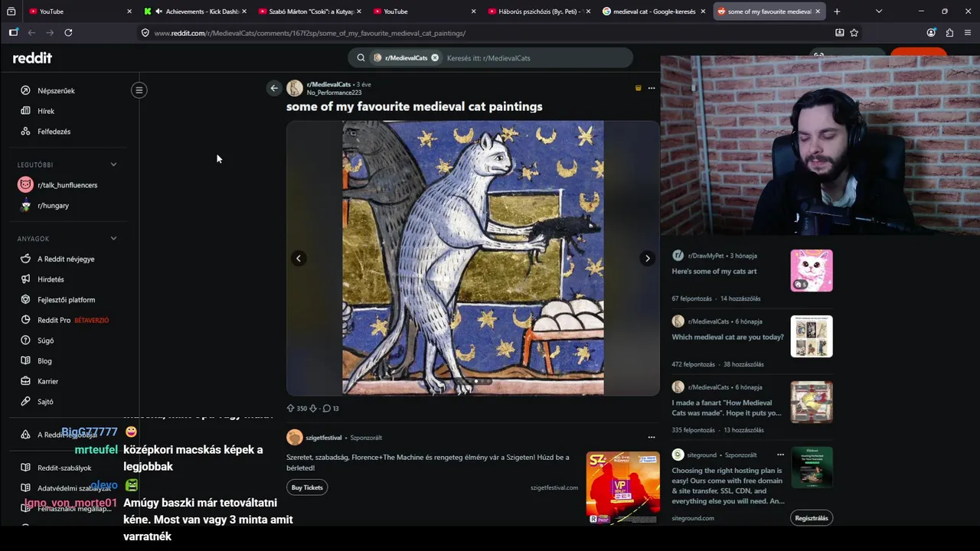
Task: Go back with the post back arrow
Action: pyautogui.click(x=273, y=88)
